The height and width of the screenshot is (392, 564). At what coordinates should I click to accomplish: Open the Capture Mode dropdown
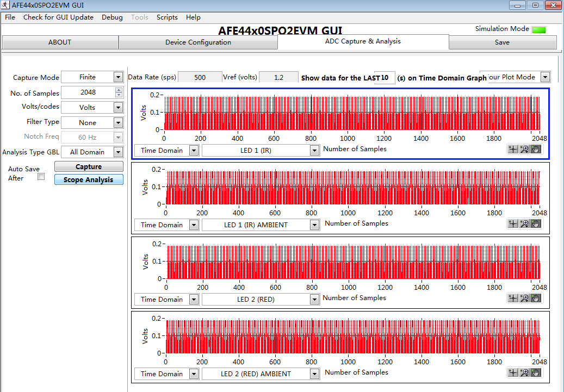pyautogui.click(x=119, y=77)
